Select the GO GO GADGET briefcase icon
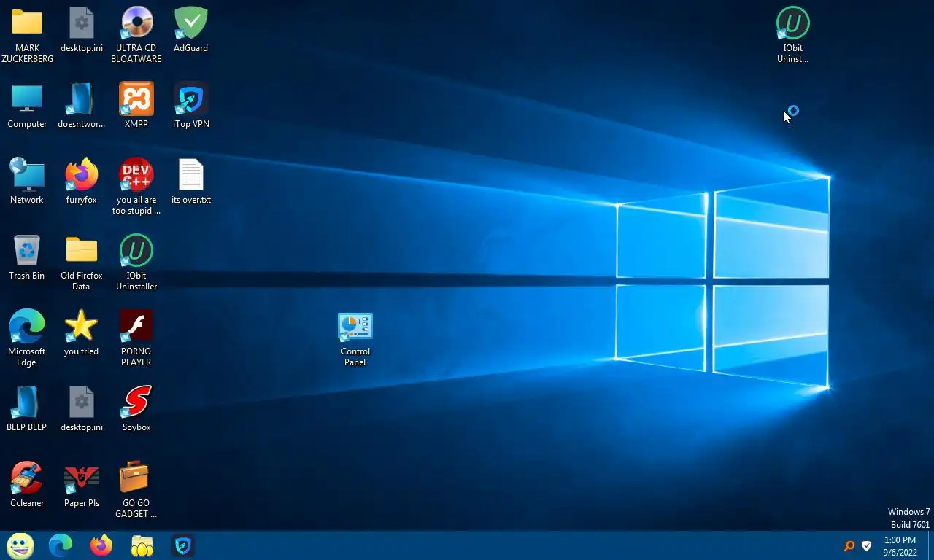The image size is (934, 560). coord(136,478)
